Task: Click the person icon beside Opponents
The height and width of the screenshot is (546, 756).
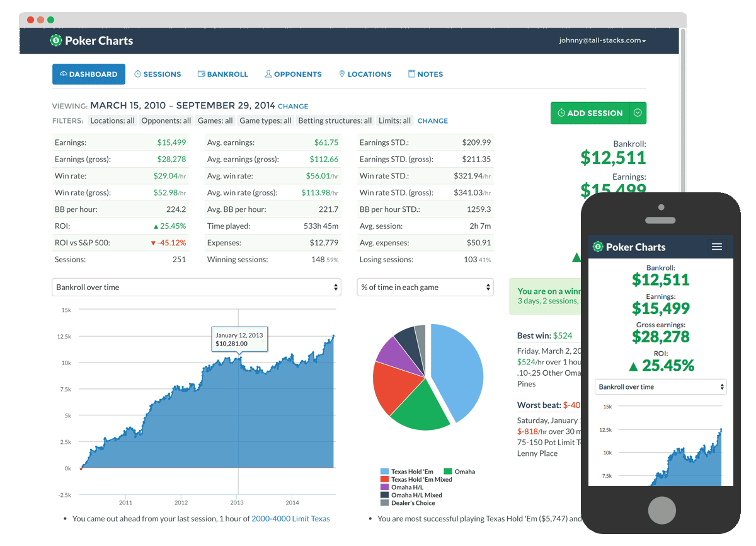Action: (x=268, y=74)
